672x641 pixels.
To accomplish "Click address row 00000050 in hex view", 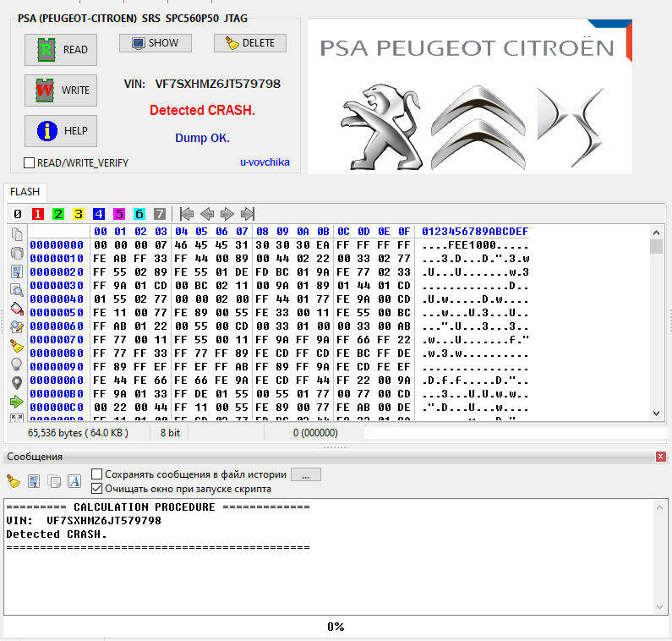I will pyautogui.click(x=57, y=313).
